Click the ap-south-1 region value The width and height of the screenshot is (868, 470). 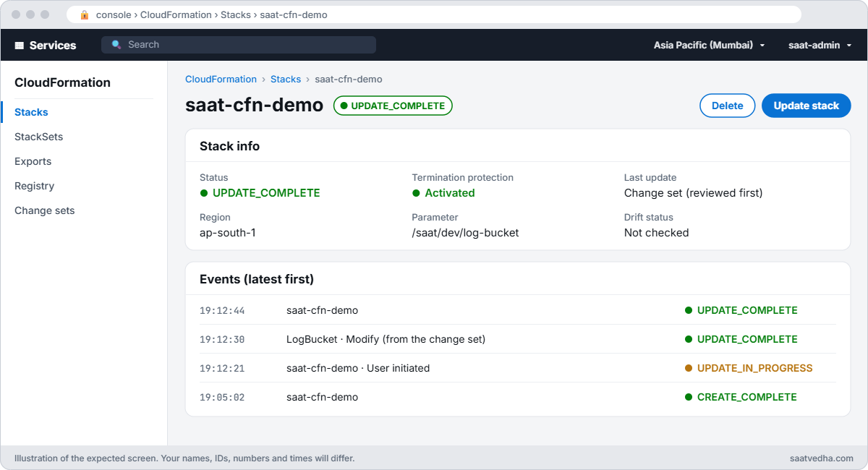coord(228,233)
